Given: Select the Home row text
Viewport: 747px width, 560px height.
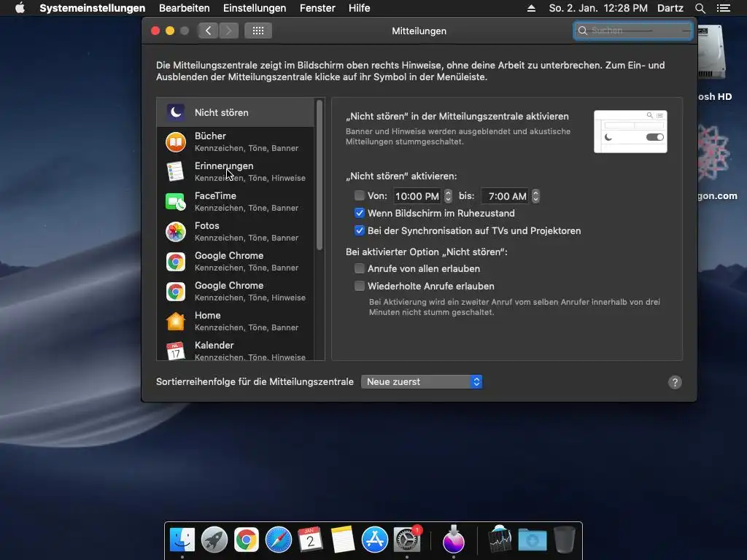Looking at the screenshot, I should (247, 321).
